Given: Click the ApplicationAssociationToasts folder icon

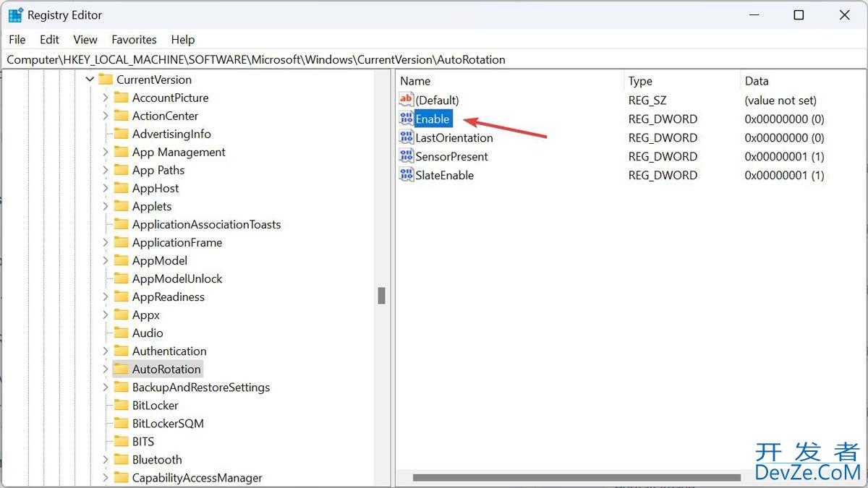Looking at the screenshot, I should (x=121, y=224).
